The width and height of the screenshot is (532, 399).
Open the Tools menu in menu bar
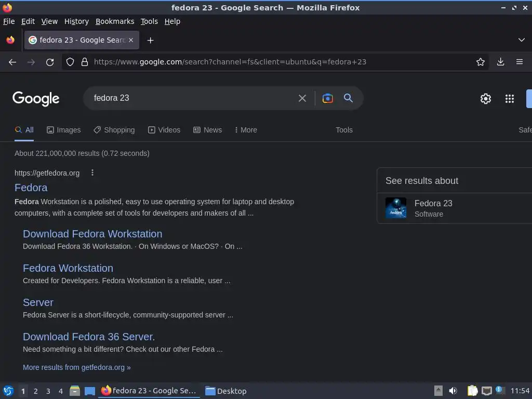click(x=149, y=21)
